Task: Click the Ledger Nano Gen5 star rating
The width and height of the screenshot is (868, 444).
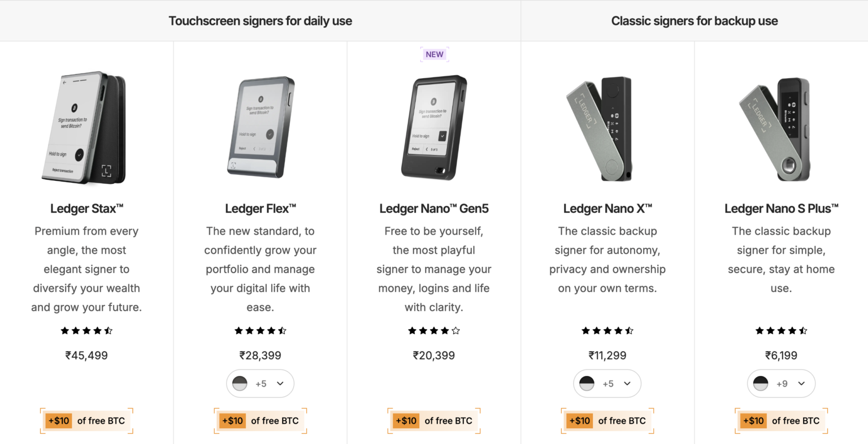Action: tap(434, 330)
